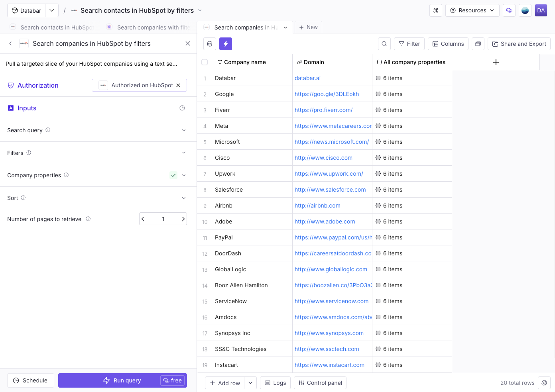Switch to Search contacts in HubSpot tab
The width and height of the screenshot is (555, 392).
52,27
